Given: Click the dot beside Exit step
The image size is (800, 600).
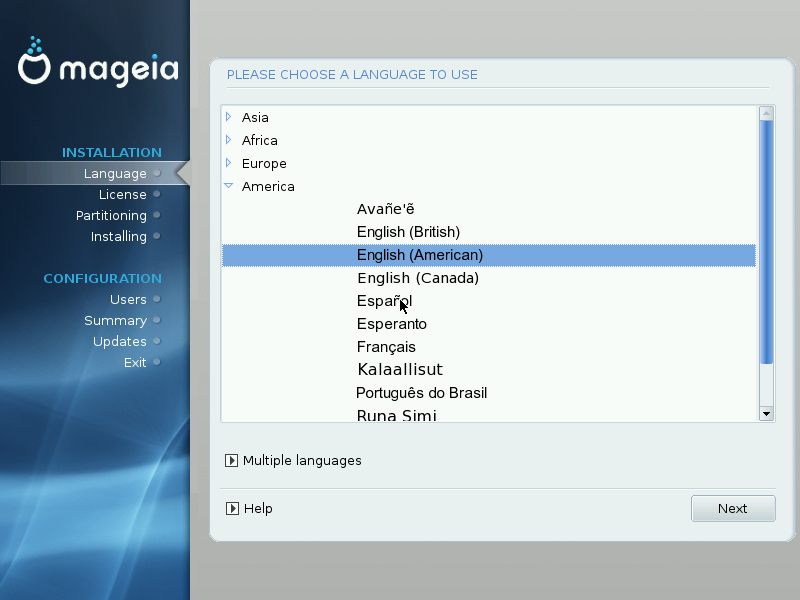Looking at the screenshot, I should click(157, 362).
